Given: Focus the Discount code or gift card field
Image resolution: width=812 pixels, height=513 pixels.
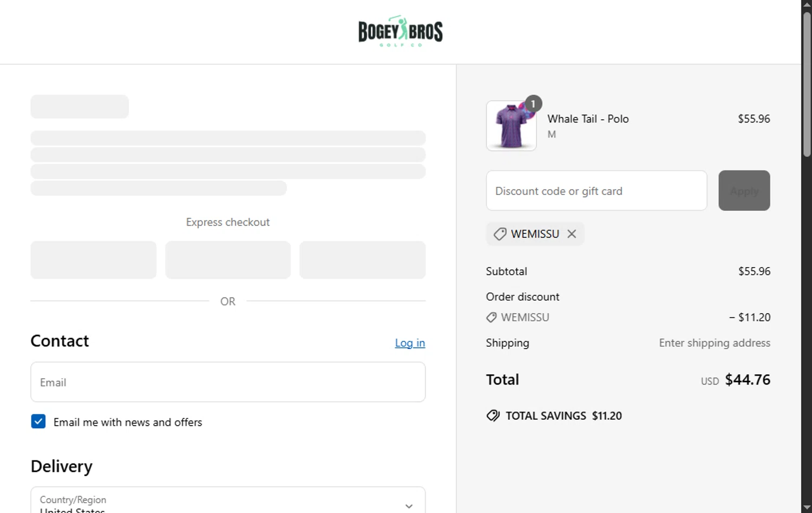Looking at the screenshot, I should click(x=597, y=191).
